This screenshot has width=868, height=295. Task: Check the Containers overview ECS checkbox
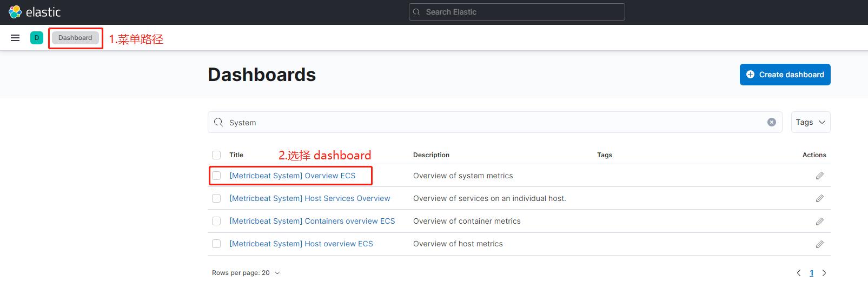[x=216, y=221]
